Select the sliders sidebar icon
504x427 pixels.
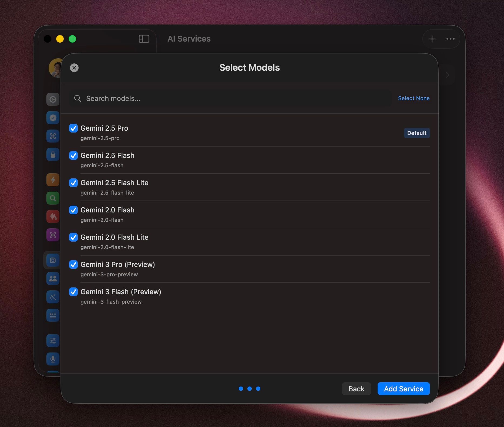53,341
